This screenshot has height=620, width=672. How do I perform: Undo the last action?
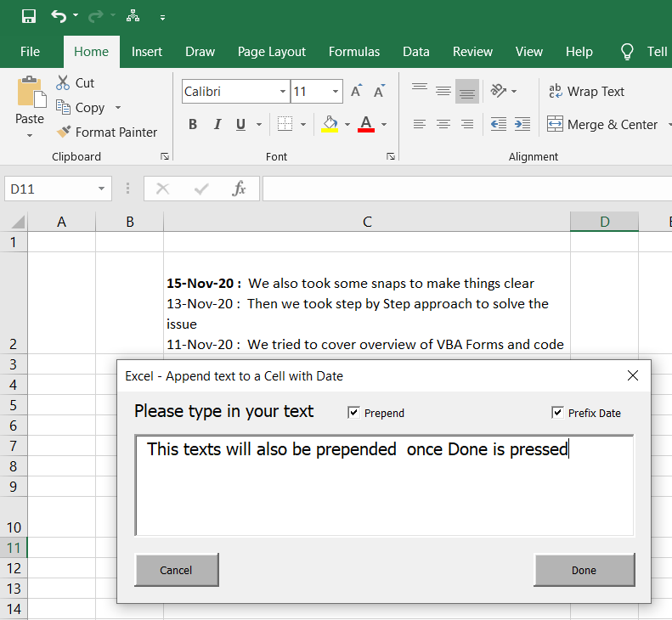tap(59, 17)
